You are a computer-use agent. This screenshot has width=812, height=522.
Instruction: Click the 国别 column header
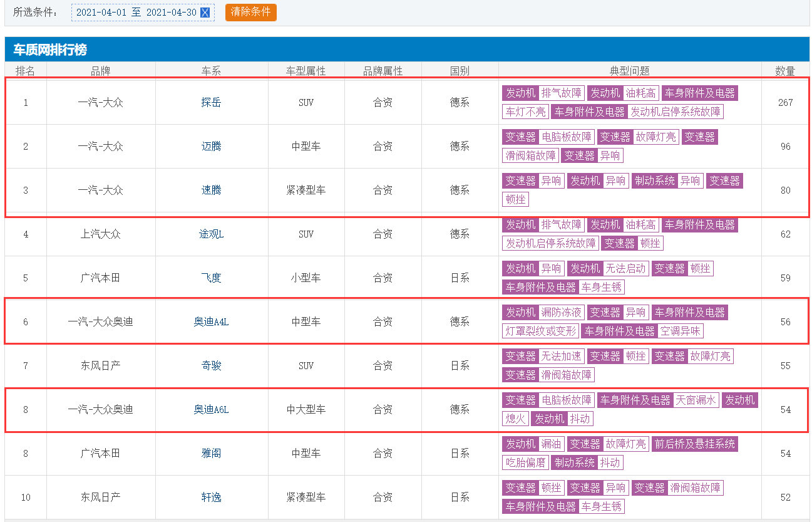[x=460, y=71]
